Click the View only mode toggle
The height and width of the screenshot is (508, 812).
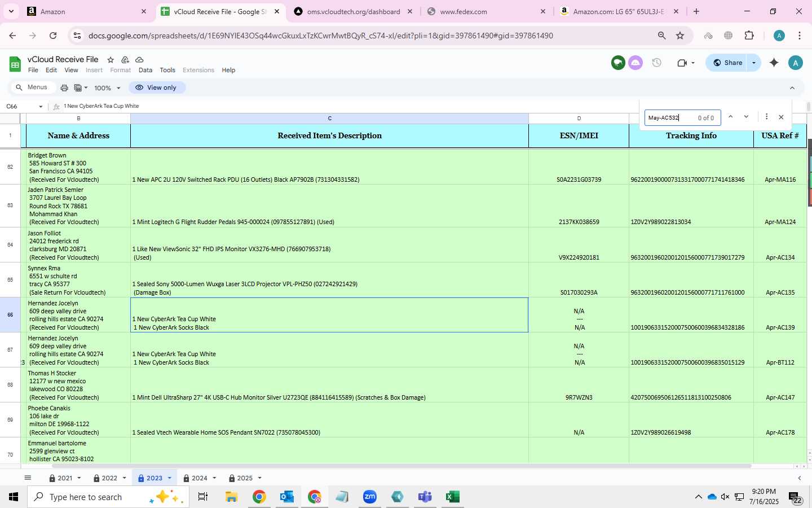157,87
